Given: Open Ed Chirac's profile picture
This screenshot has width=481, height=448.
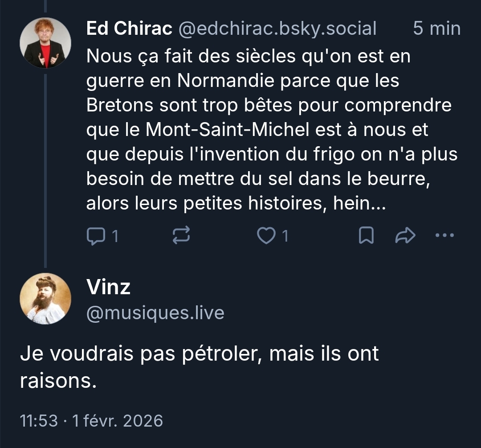Looking at the screenshot, I should click(45, 43).
